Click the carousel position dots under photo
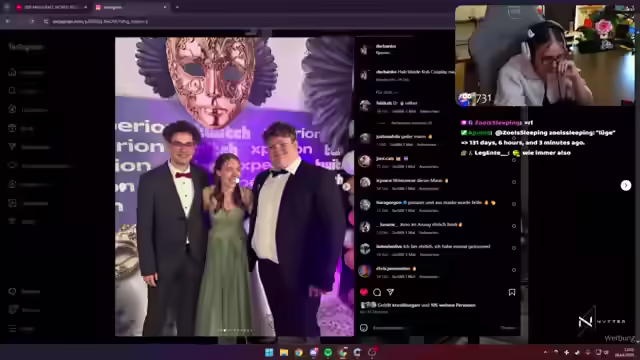The height and width of the screenshot is (360, 640). click(237, 330)
